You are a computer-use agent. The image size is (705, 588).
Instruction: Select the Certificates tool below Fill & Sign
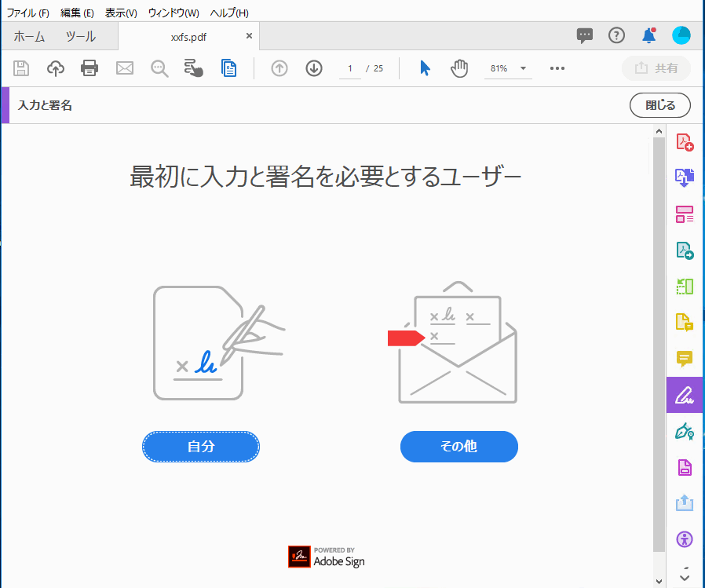[x=685, y=431]
